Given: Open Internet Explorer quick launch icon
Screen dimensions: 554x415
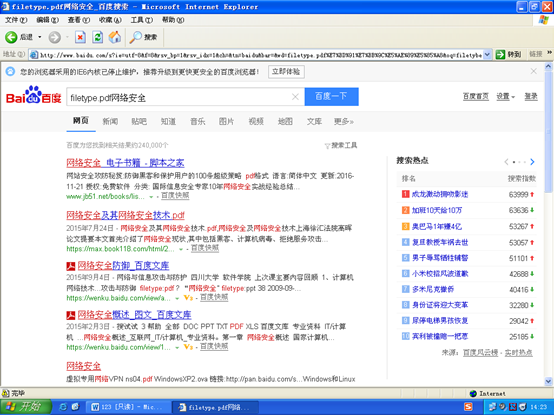Looking at the screenshot, I should point(63,407).
